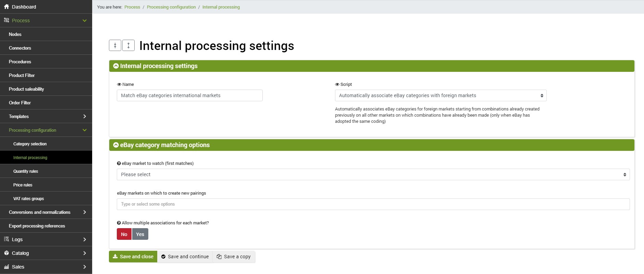Screen dimensions: 644x274
Task: Expand all sections with the second arrows button
Action: tap(128, 45)
